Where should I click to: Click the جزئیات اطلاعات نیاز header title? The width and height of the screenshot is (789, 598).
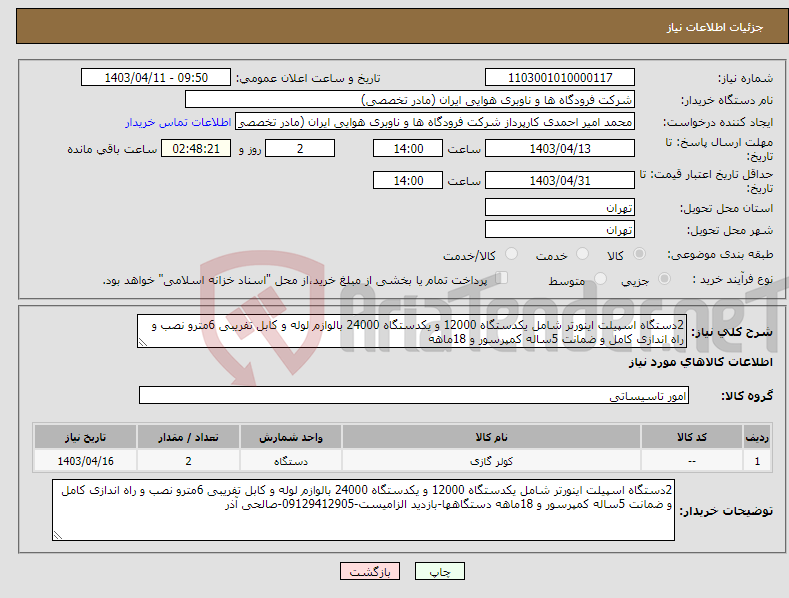[715, 27]
